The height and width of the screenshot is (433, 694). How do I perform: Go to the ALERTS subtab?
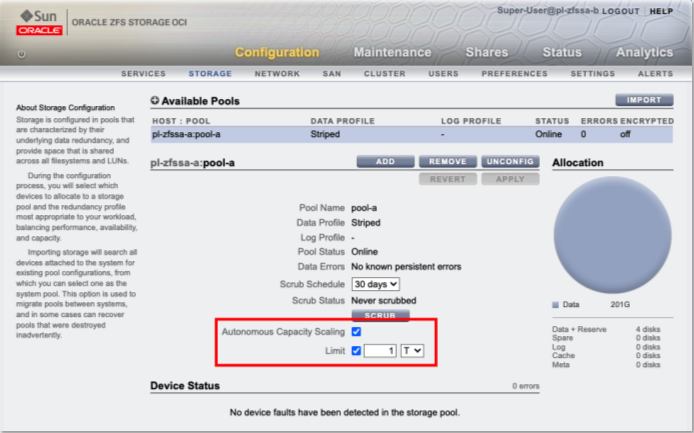pyautogui.click(x=655, y=73)
